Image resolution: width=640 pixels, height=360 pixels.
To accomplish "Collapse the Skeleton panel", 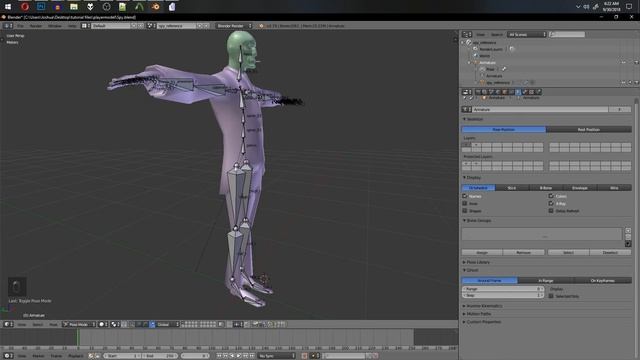I will point(473,119).
